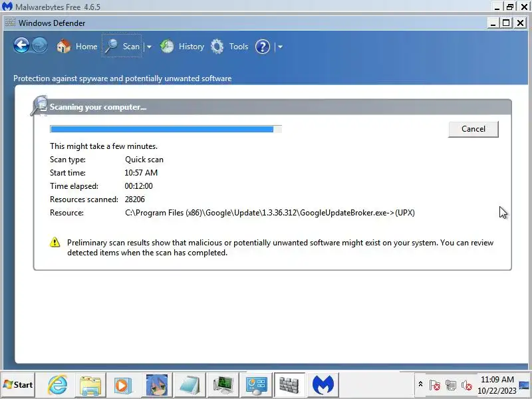Click the blue scan progress bar
The height and width of the screenshot is (399, 532).
(166, 129)
